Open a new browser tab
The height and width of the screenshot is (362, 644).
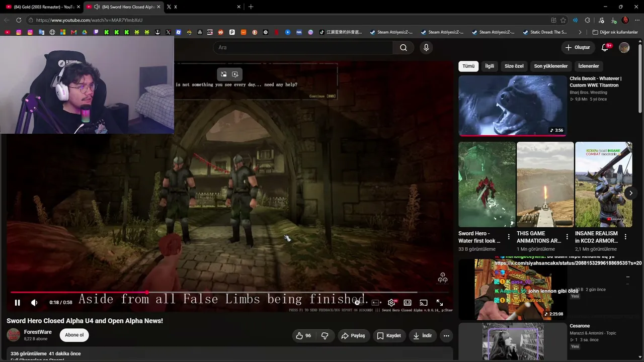pyautogui.click(x=251, y=7)
